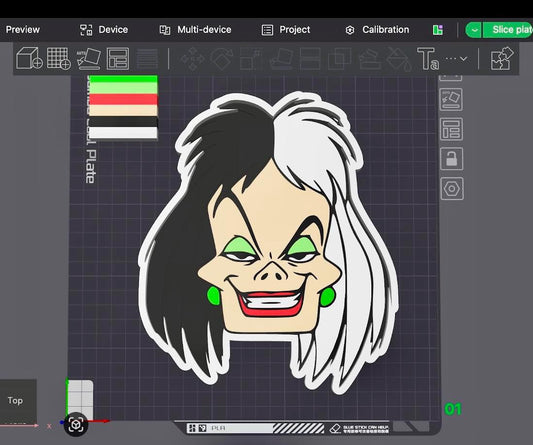This screenshot has height=445, width=533.
Task: Open the Calibration tab
Action: 377,30
